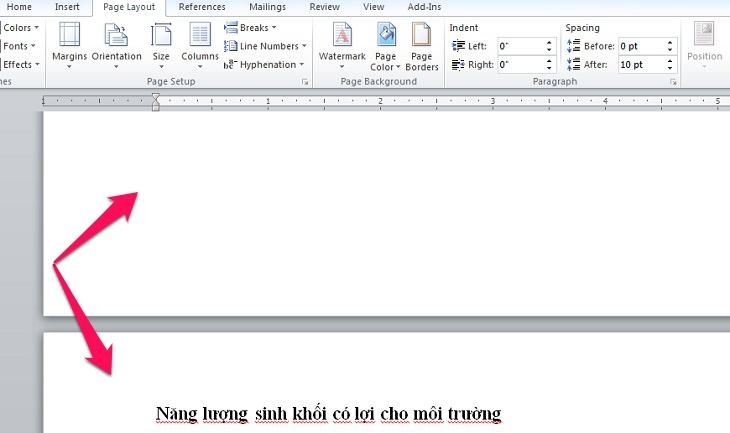
Task: Increase Spacing Before with up arrow
Action: tap(670, 42)
